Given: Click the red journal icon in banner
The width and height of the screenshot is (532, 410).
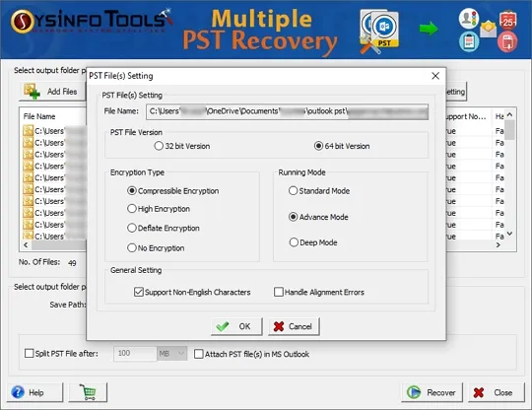Looking at the screenshot, I should [507, 42].
